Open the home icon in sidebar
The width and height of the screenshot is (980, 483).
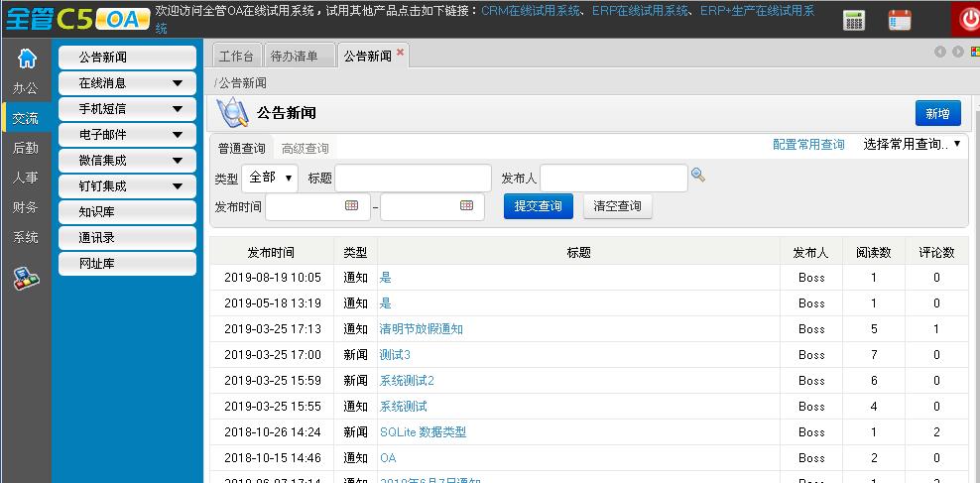(26, 59)
